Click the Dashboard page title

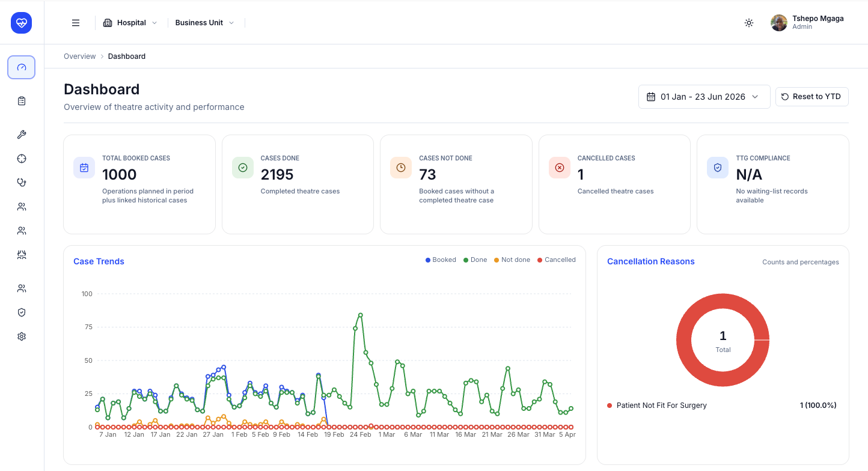[x=102, y=90]
